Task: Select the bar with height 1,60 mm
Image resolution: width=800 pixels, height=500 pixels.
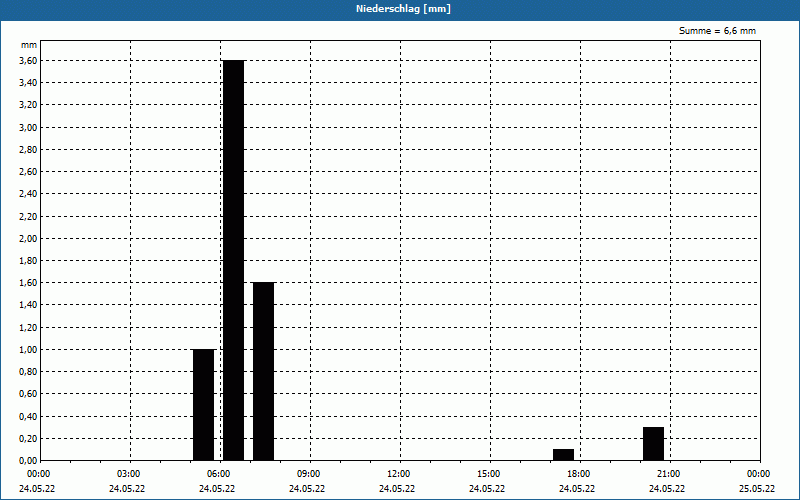Action: (264, 371)
